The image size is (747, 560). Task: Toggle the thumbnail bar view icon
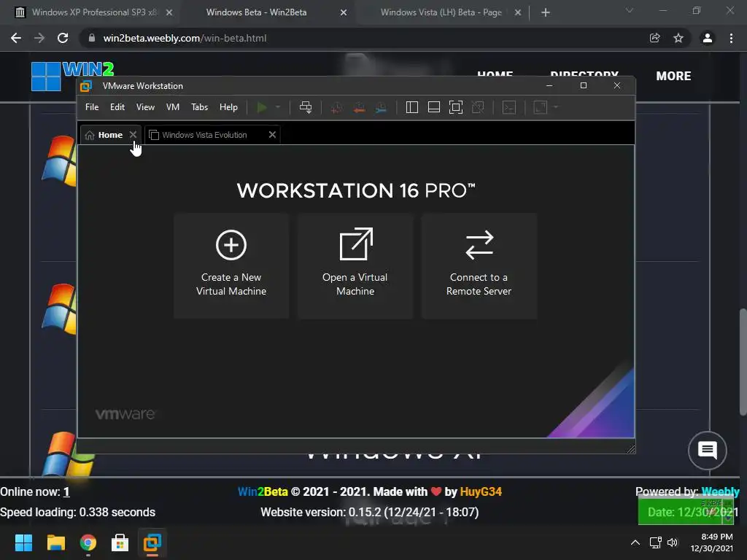click(x=434, y=107)
